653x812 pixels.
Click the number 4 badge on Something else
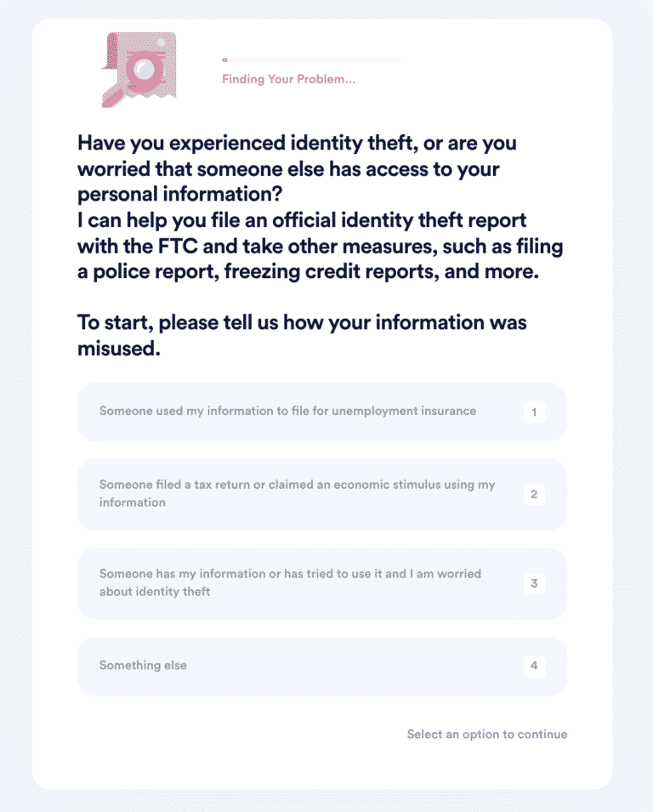click(x=534, y=666)
